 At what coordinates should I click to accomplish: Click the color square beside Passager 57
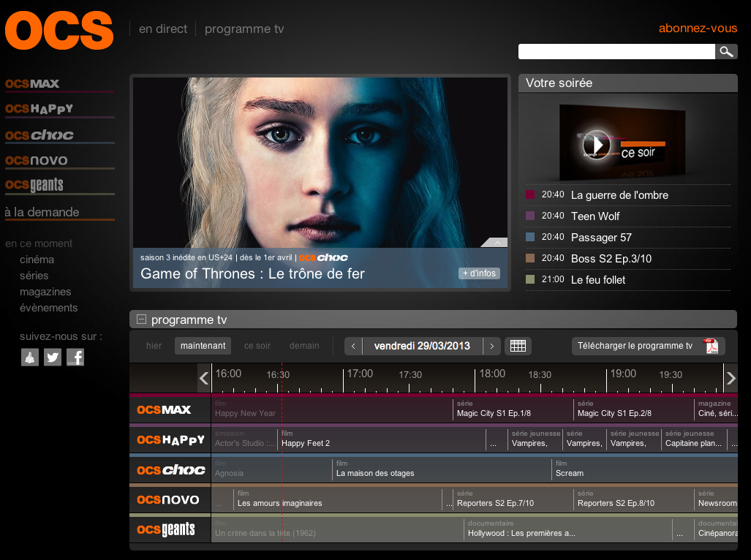click(530, 236)
